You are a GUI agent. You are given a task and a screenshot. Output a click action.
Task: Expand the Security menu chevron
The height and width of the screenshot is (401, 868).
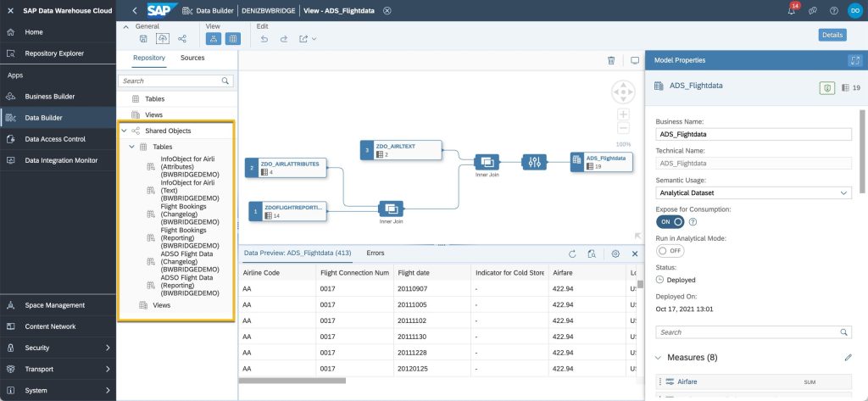click(x=108, y=348)
